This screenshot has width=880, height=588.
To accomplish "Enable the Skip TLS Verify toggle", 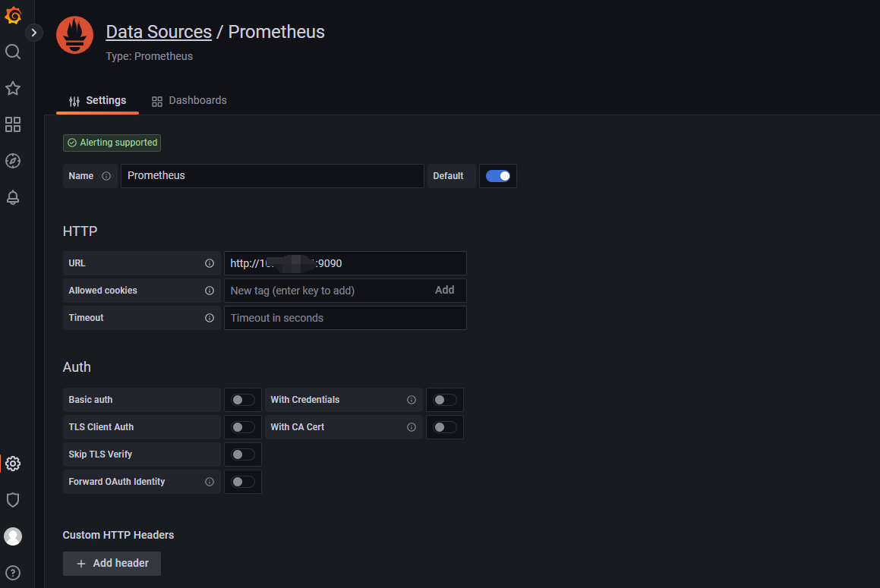I will point(243,454).
